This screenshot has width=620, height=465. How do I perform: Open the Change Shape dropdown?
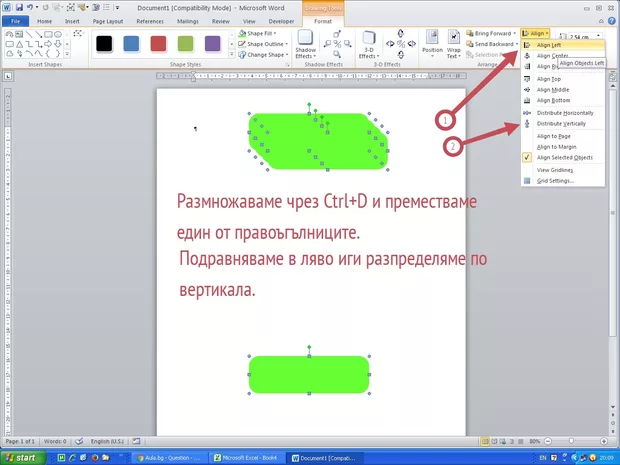click(263, 55)
